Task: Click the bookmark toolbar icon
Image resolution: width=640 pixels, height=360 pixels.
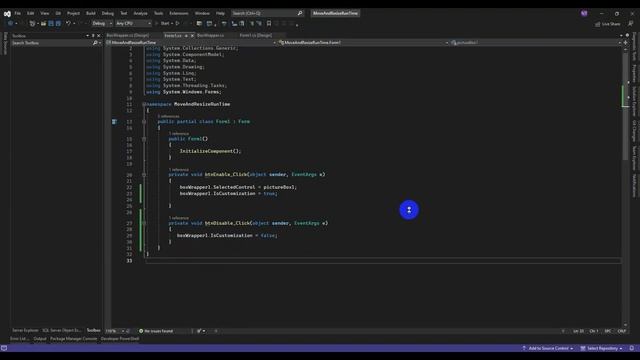Action: tap(269, 24)
